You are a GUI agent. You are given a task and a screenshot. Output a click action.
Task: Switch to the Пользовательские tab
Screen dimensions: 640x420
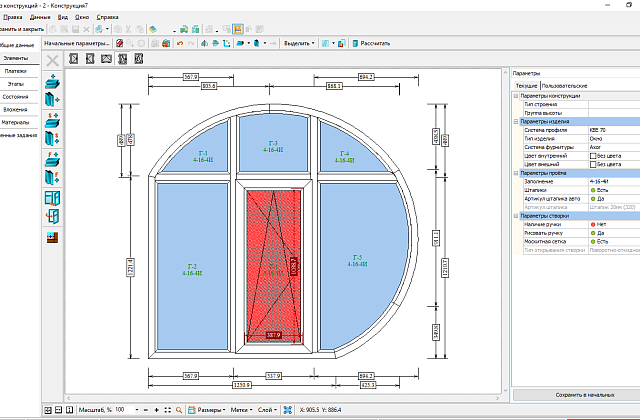click(564, 86)
